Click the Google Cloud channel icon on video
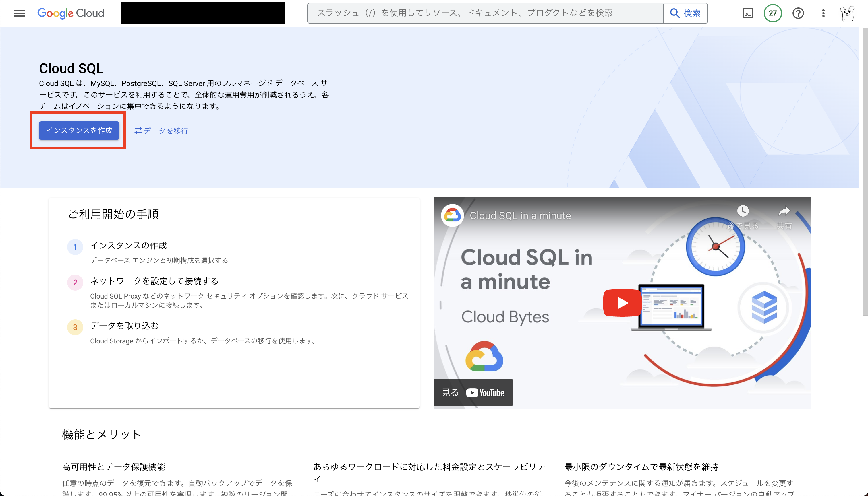Screen dimensions: 868x496 pos(452,215)
